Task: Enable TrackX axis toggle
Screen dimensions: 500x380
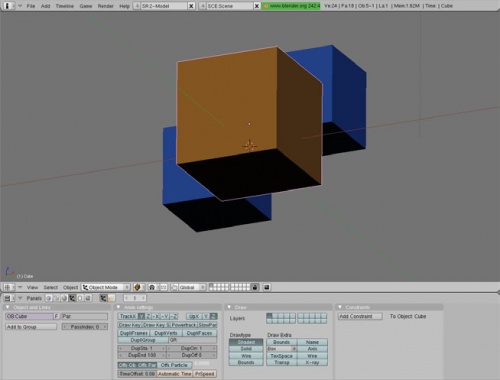Action: click(128, 316)
